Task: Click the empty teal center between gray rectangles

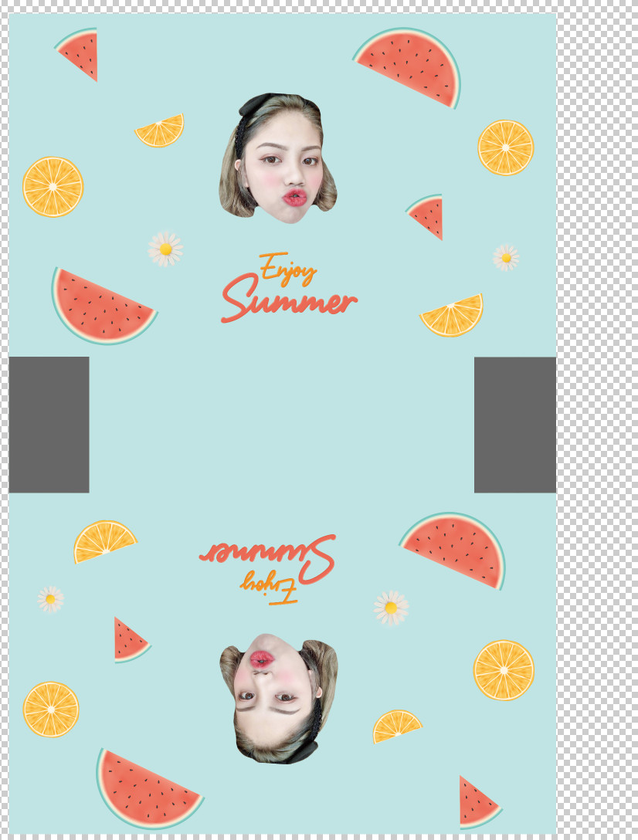Action: click(x=282, y=425)
